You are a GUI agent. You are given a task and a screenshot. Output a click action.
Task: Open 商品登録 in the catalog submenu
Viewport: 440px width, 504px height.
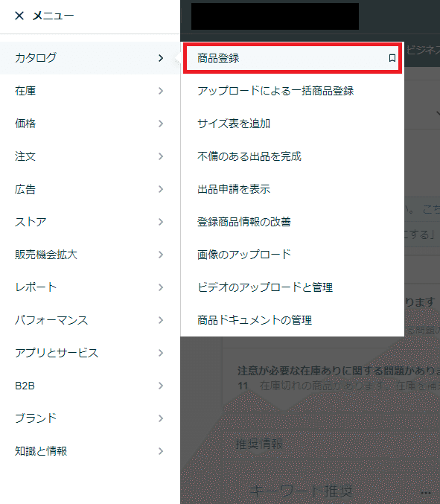click(x=293, y=58)
